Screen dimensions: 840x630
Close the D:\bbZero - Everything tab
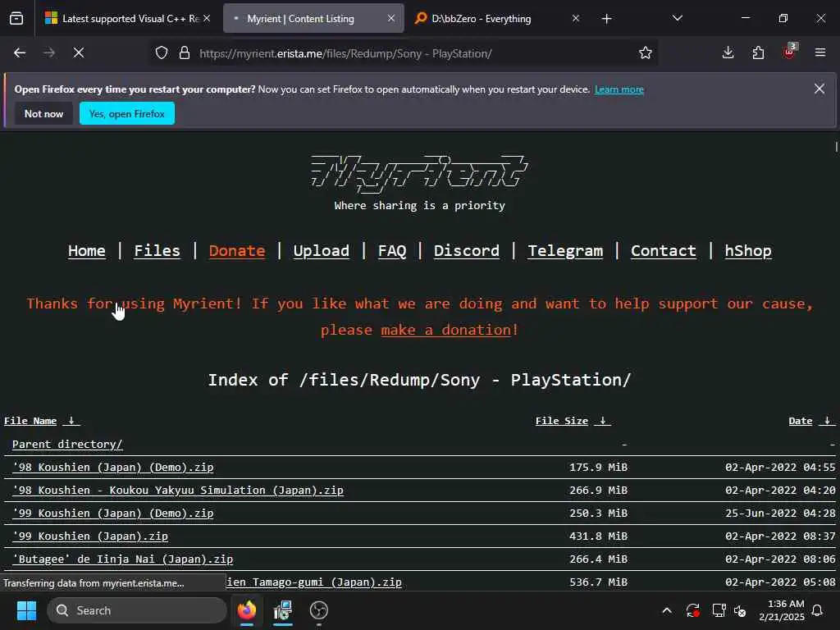click(575, 18)
